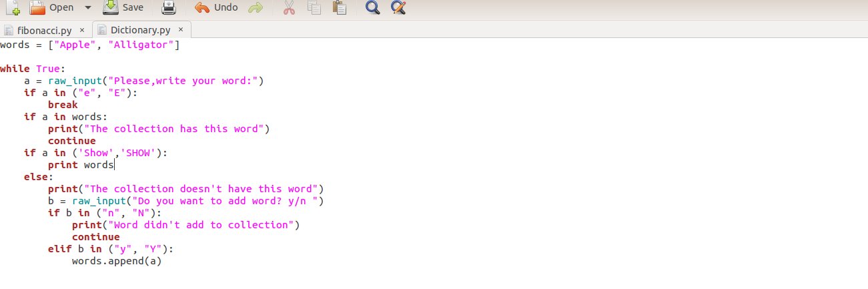Open Find and Replace icon
This screenshot has height=289, width=868.
pos(398,8)
